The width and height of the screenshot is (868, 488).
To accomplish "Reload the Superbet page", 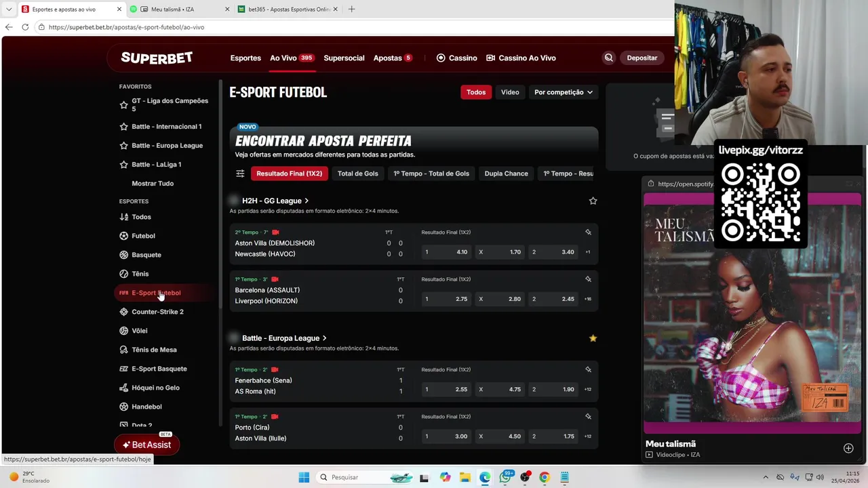I will tap(25, 27).
